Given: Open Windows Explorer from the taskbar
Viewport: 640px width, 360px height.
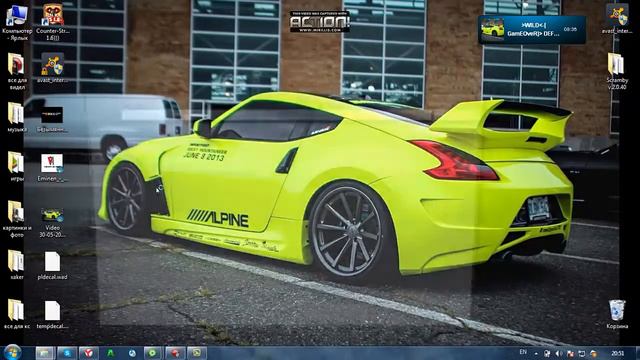Looking at the screenshot, I should [45, 353].
